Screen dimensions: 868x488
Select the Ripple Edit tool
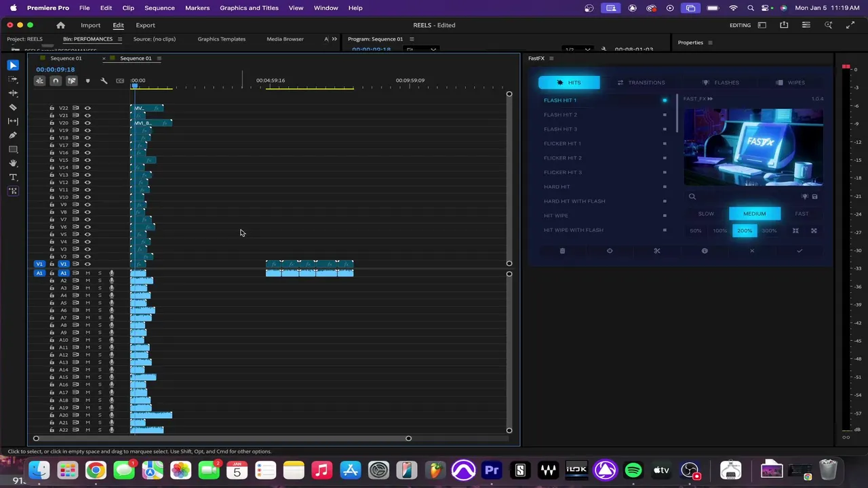[x=13, y=93]
